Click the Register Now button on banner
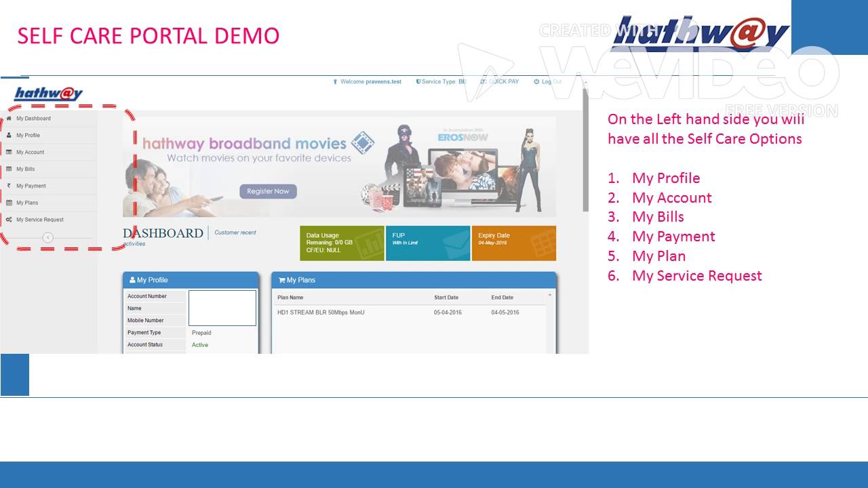The height and width of the screenshot is (488, 868). 268,191
